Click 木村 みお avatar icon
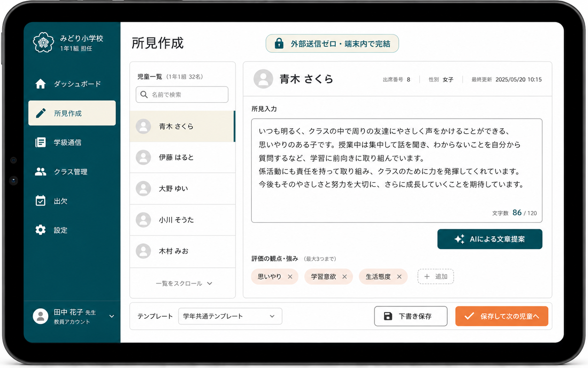588x368 pixels. 143,251
